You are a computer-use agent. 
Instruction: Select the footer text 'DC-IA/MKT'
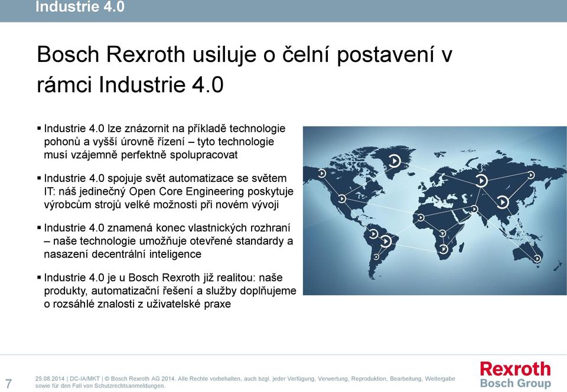84,378
